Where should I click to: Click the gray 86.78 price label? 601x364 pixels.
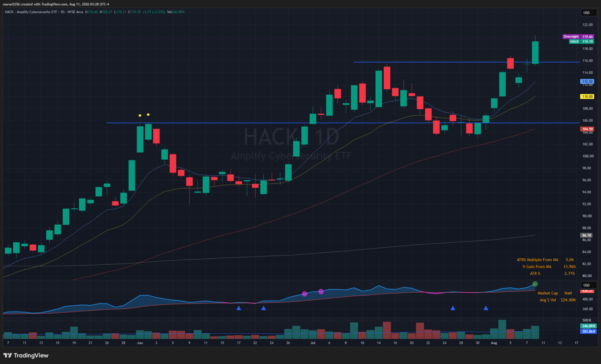(587, 235)
